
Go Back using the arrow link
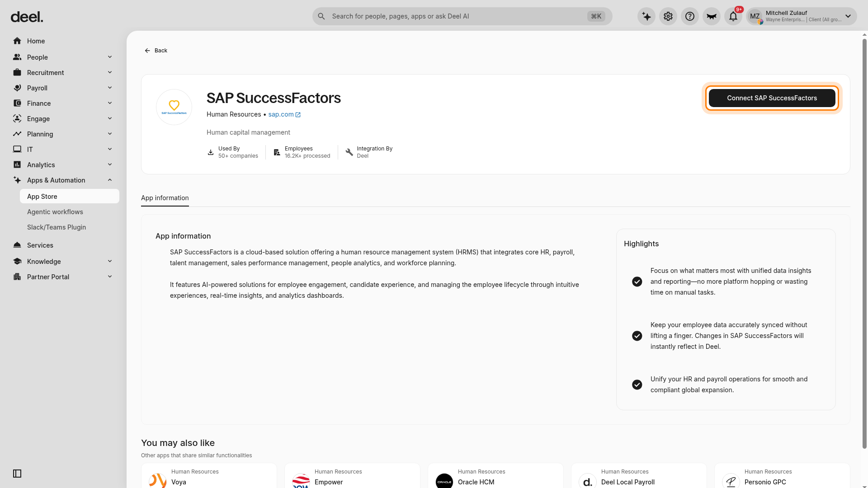[x=156, y=51]
